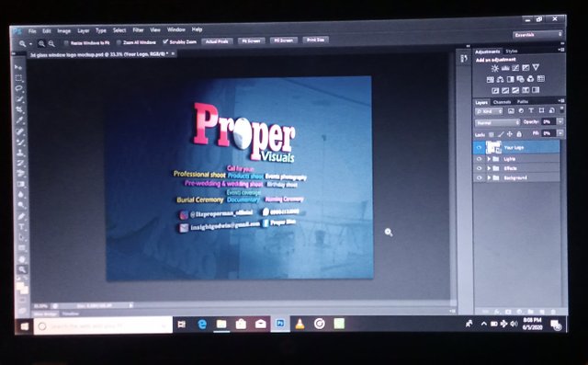588x365 pixels.
Task: Filter layers by pixel layers
Action: [511, 111]
